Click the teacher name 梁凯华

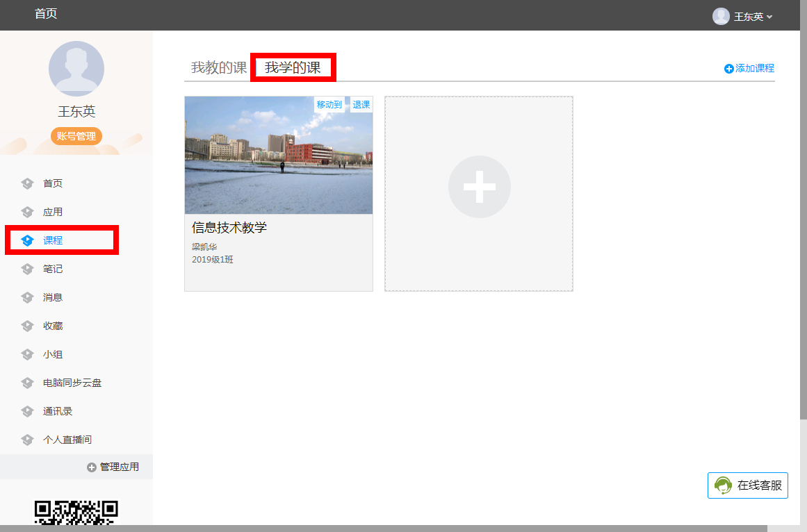204,247
